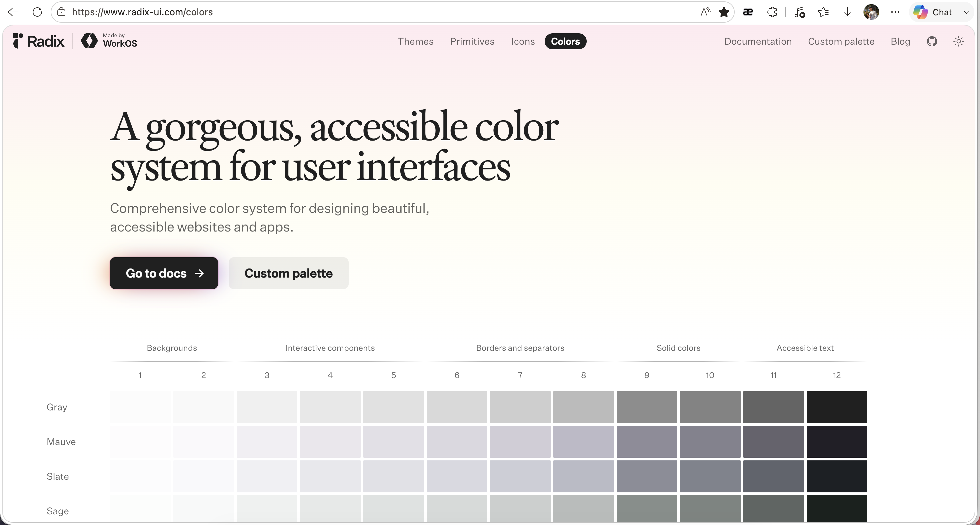Open the favorites list icon
This screenshot has width=980, height=525.
[823, 12]
